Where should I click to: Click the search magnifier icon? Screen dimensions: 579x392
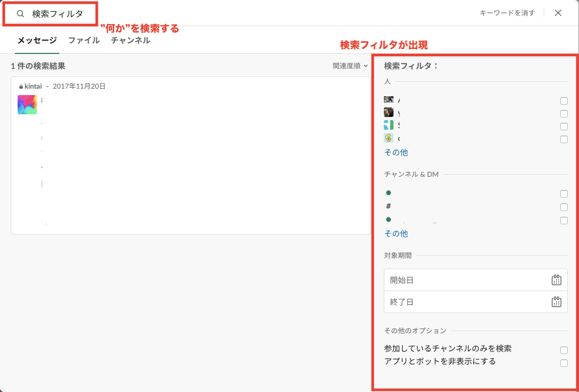click(x=20, y=14)
